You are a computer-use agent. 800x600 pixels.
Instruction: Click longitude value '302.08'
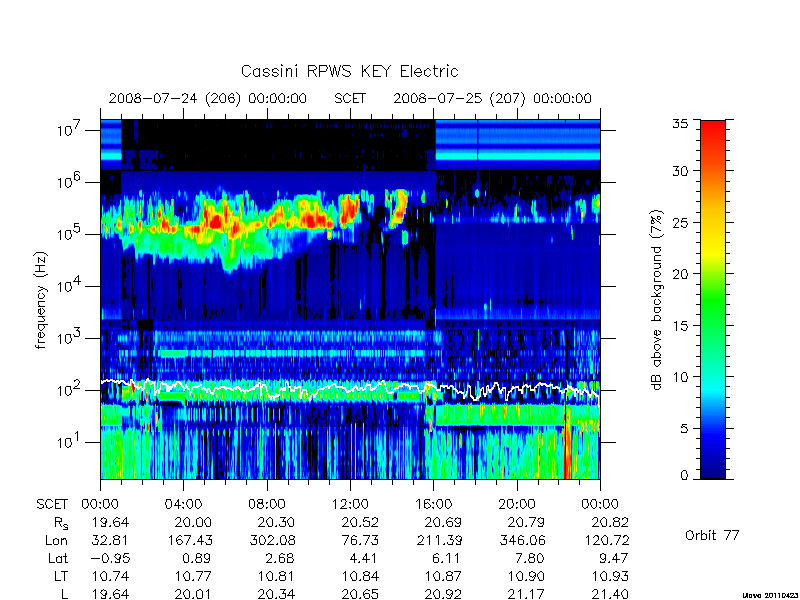[271, 540]
